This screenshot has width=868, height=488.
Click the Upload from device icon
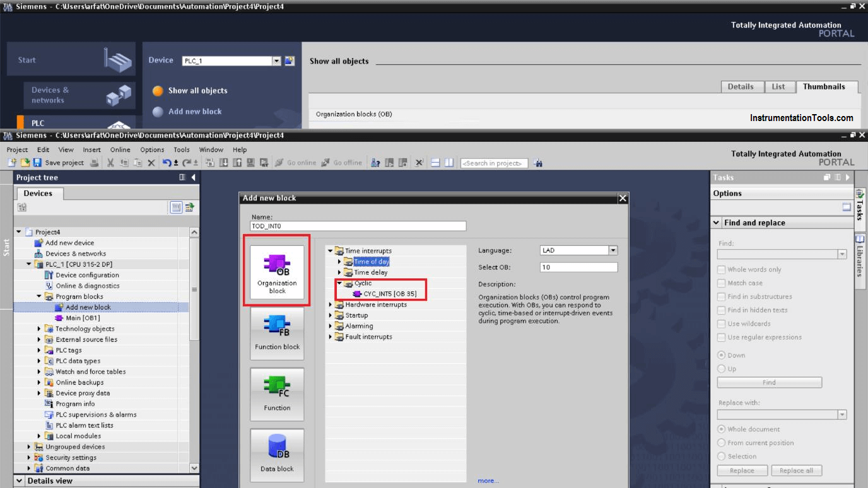[x=237, y=163]
